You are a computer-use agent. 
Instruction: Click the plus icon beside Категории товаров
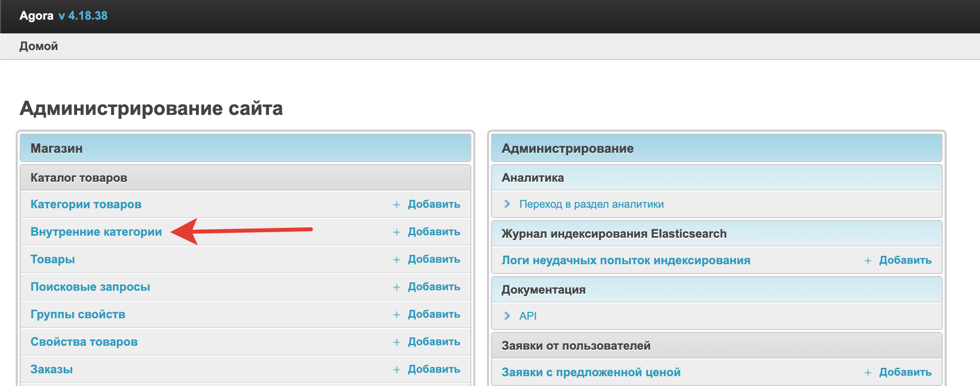point(397,205)
